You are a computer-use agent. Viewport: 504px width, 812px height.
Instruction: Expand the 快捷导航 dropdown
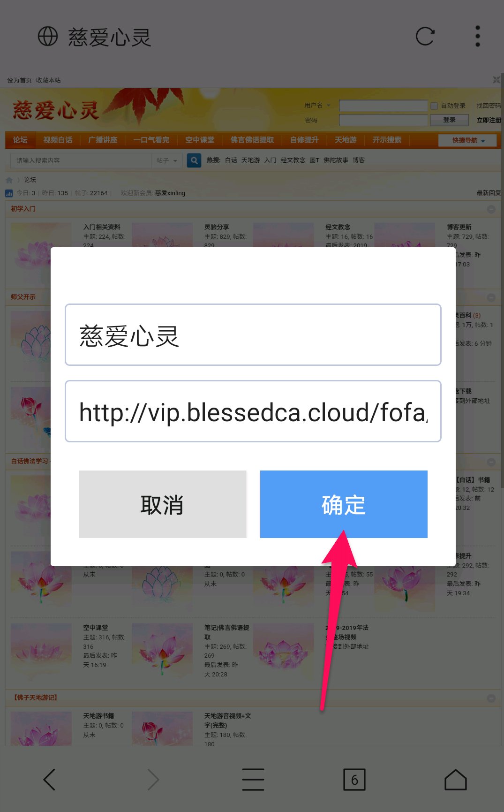467,140
